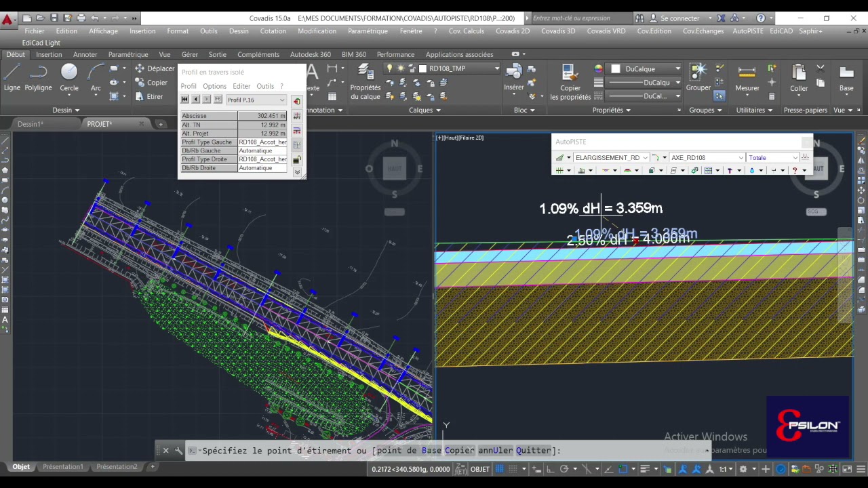The width and height of the screenshot is (868, 488).
Task: Click Quitter option in the command line
Action: click(534, 450)
